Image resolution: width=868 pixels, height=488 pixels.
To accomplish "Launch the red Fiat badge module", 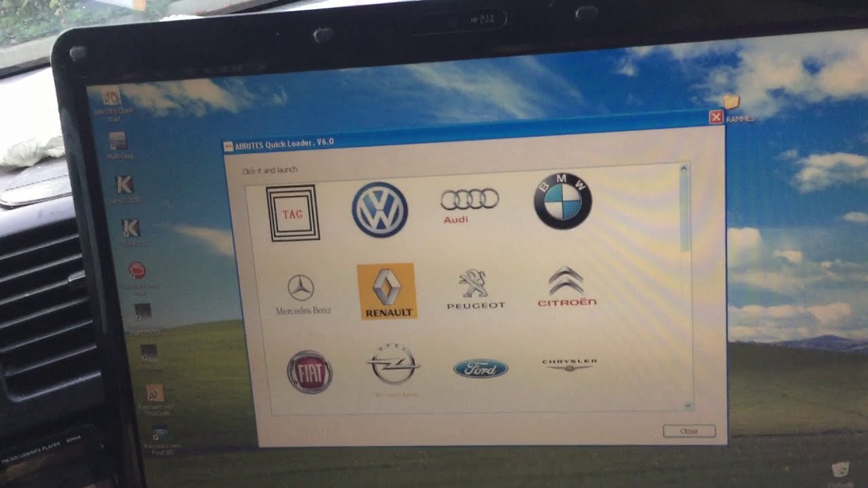I will (x=309, y=372).
